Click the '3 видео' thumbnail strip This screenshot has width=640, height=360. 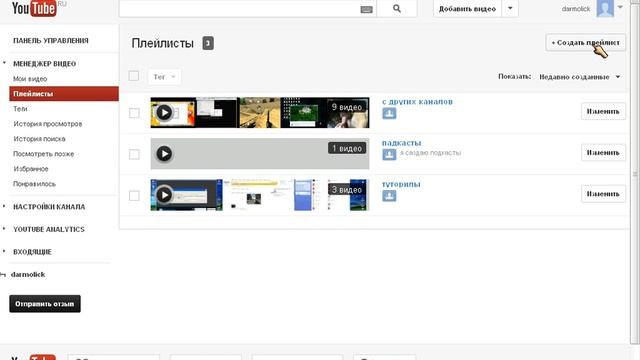[260, 195]
